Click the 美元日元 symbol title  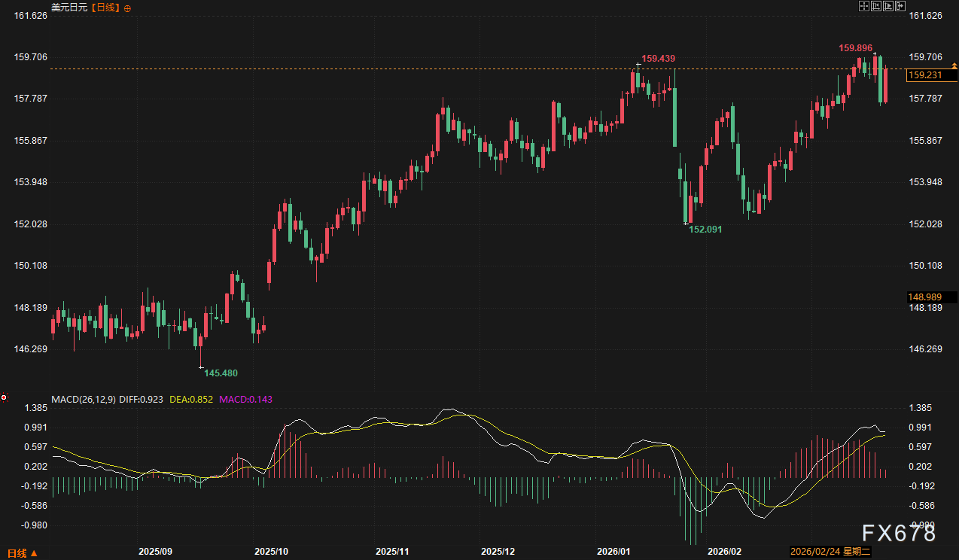click(x=69, y=8)
